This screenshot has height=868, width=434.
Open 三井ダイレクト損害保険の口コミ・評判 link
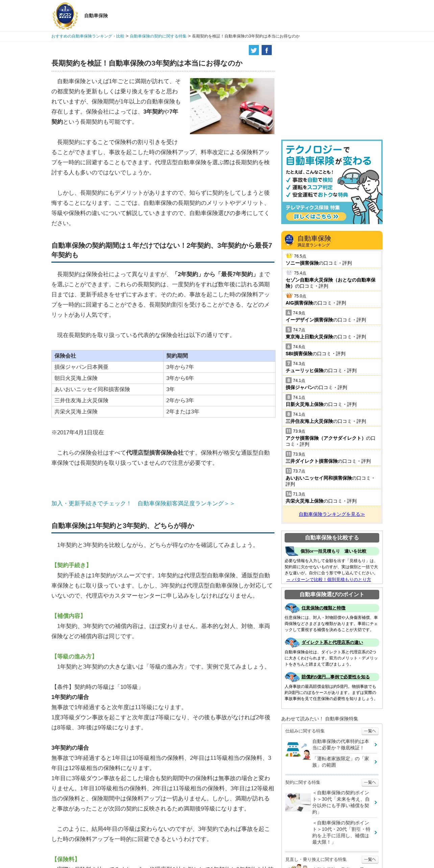click(x=328, y=461)
